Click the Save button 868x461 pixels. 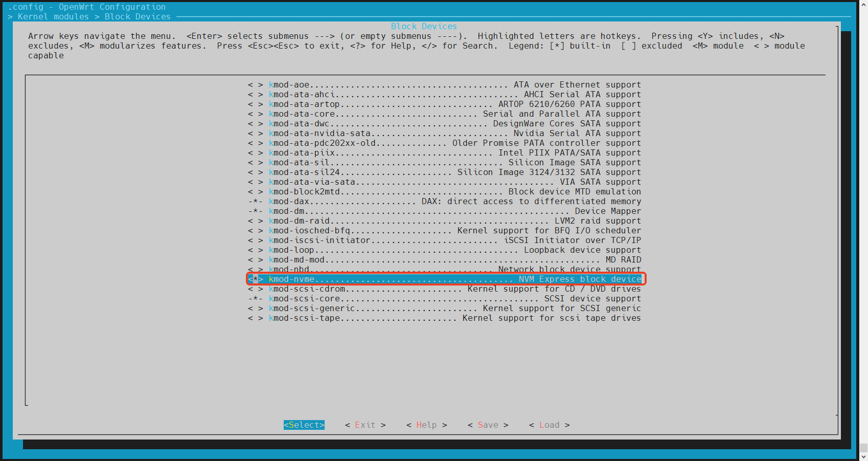tap(488, 425)
